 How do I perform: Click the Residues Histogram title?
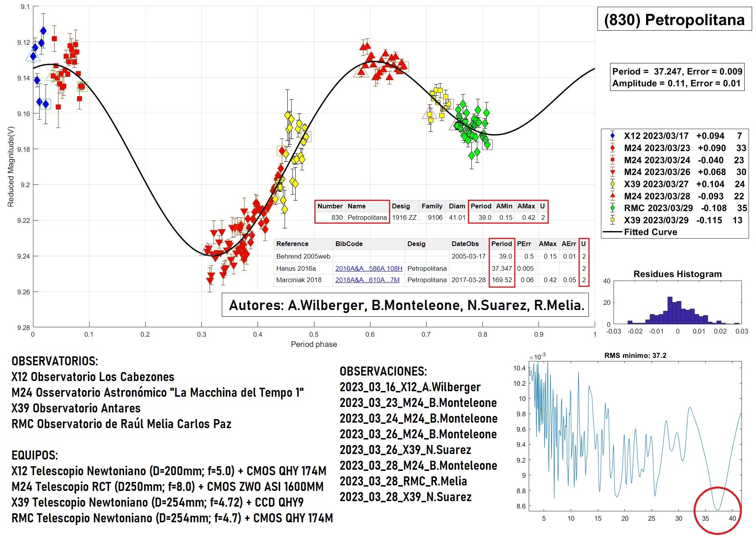coord(677,274)
